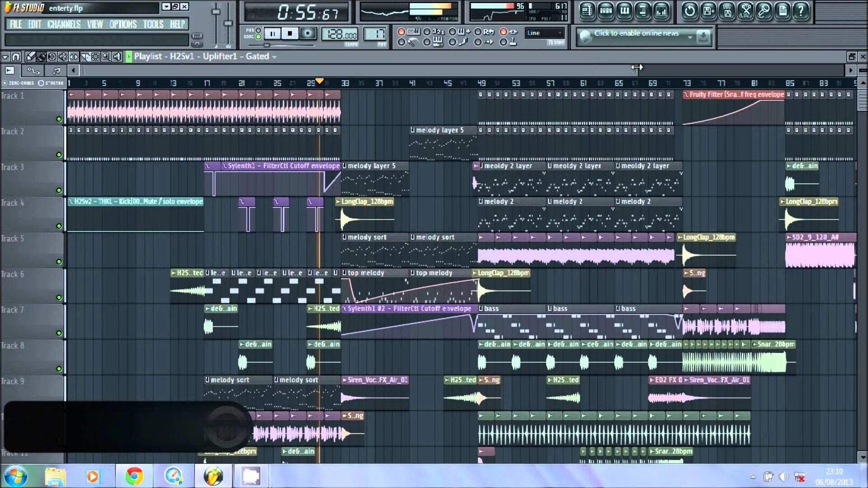This screenshot has height=488, width=868.
Task: Expand Channels menu in menu bar
Action: (64, 24)
